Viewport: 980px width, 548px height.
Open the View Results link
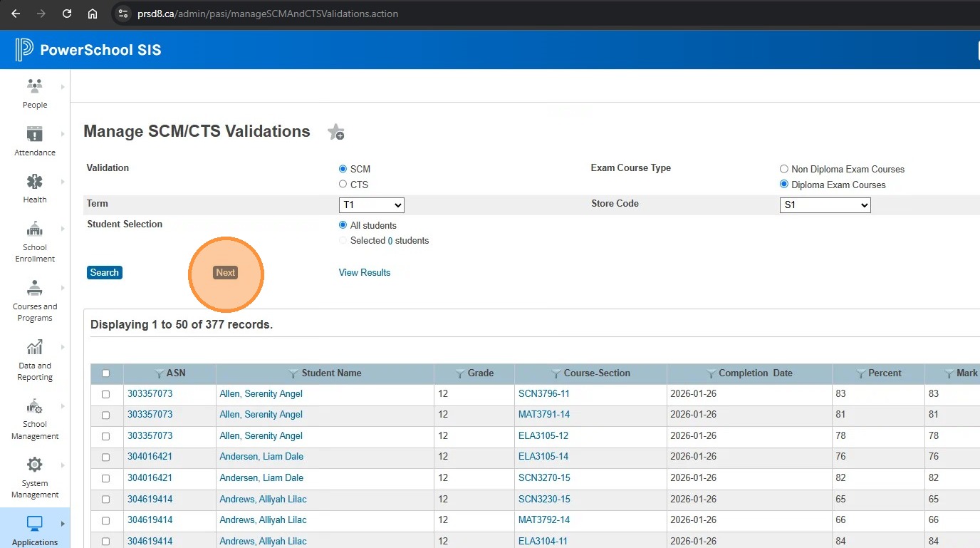click(x=365, y=273)
